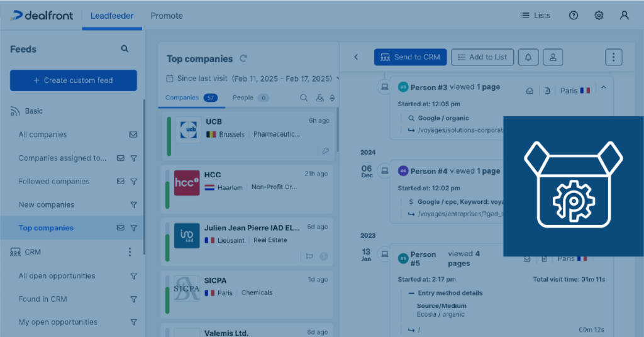Click the Ecosia / organic source text
Screen dimensions: 644x337
(x=441, y=314)
